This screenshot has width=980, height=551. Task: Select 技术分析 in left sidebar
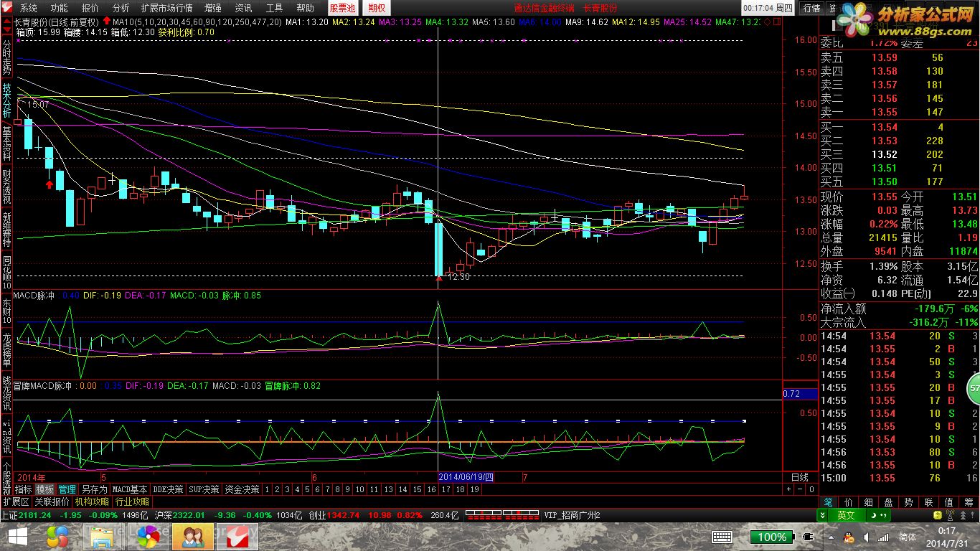[x=6, y=101]
